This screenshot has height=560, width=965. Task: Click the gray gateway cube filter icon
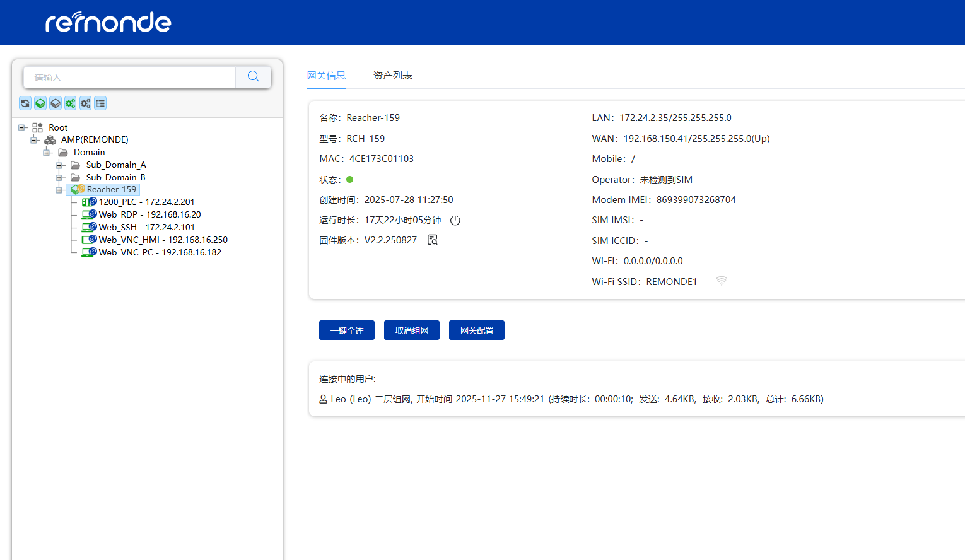[x=56, y=103]
